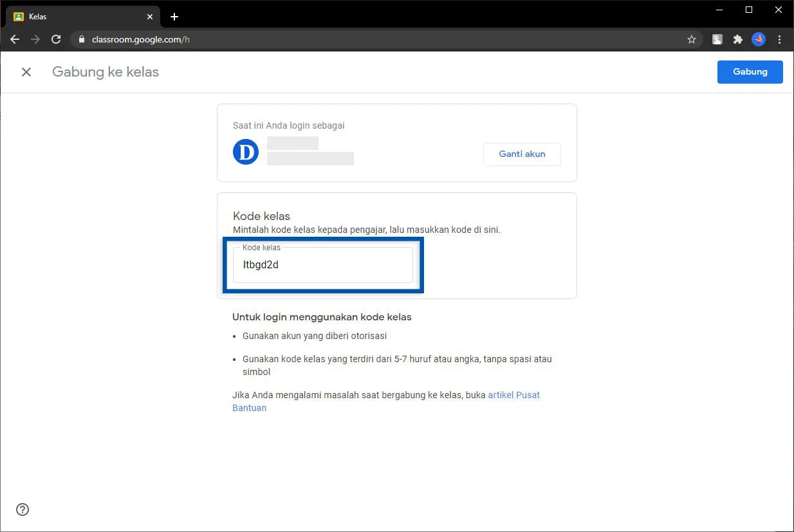This screenshot has width=794, height=532.
Task: Close the "Gabung ke kelas" dialog with the X
Action: point(26,71)
